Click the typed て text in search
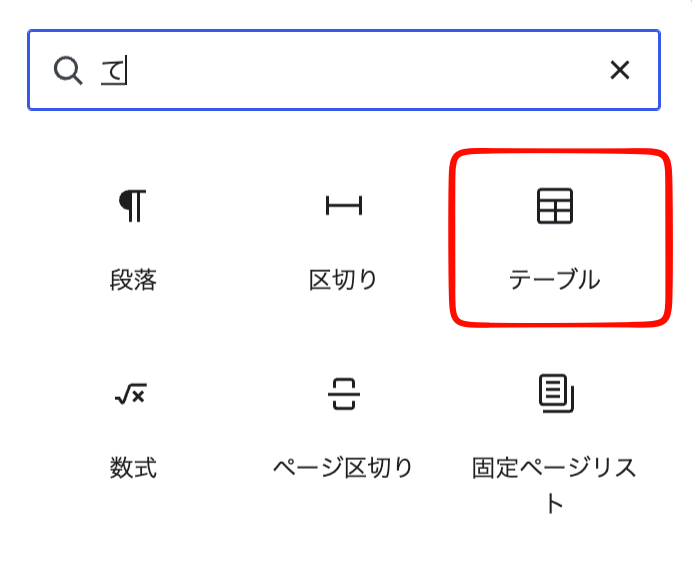This screenshot has height=578, width=692. (113, 70)
